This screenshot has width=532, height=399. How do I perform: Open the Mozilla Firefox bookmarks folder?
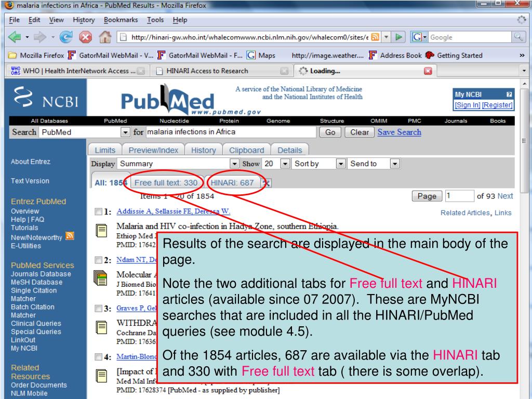point(36,55)
